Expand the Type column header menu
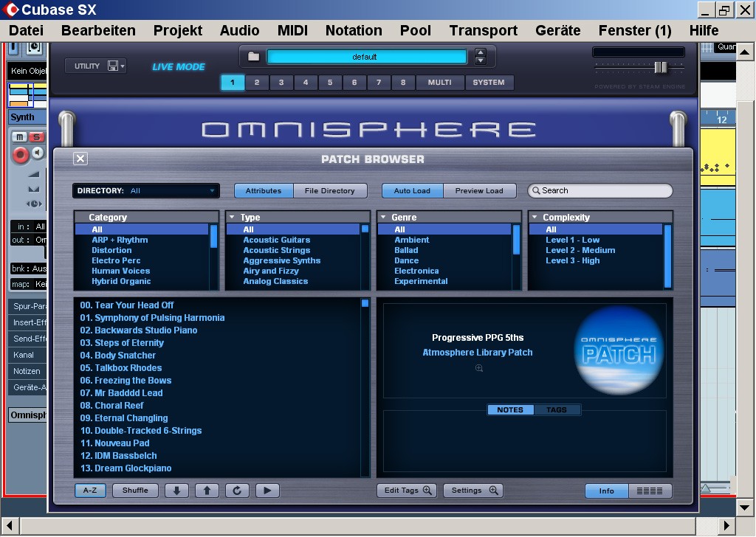The height and width of the screenshot is (537, 756). click(232, 217)
